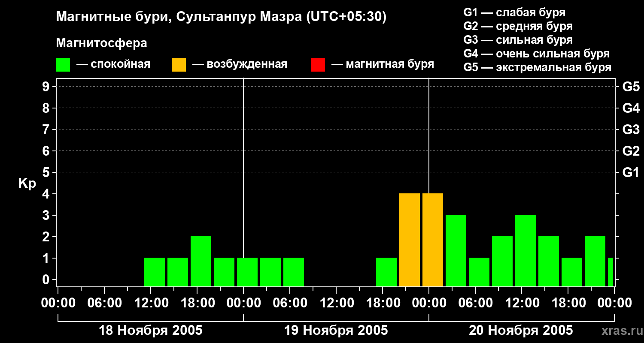The image size is (644, 343).
Task: Click the orange Kp 4 bar starting 20 Ноября
Action: pyautogui.click(x=433, y=240)
